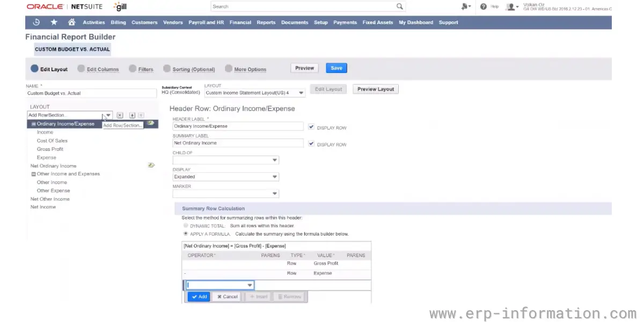The image size is (644, 322).
Task: Click the move row down arrow icon
Action: point(132,115)
